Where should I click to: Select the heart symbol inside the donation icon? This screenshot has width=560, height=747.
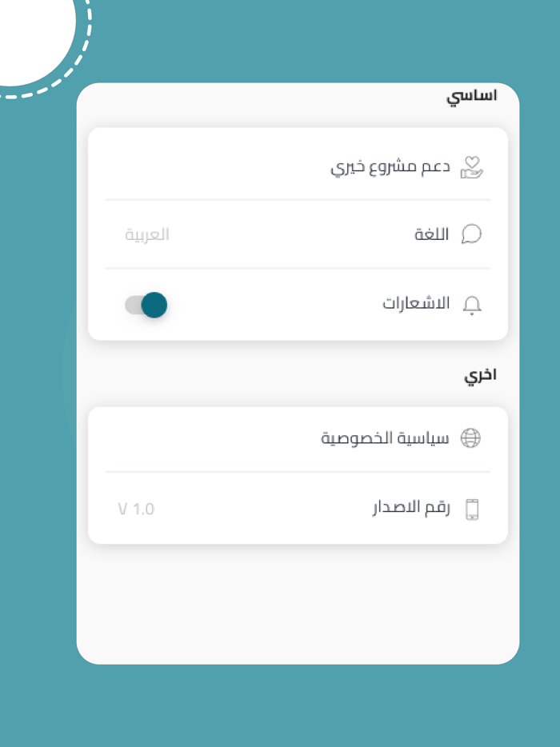click(x=474, y=162)
